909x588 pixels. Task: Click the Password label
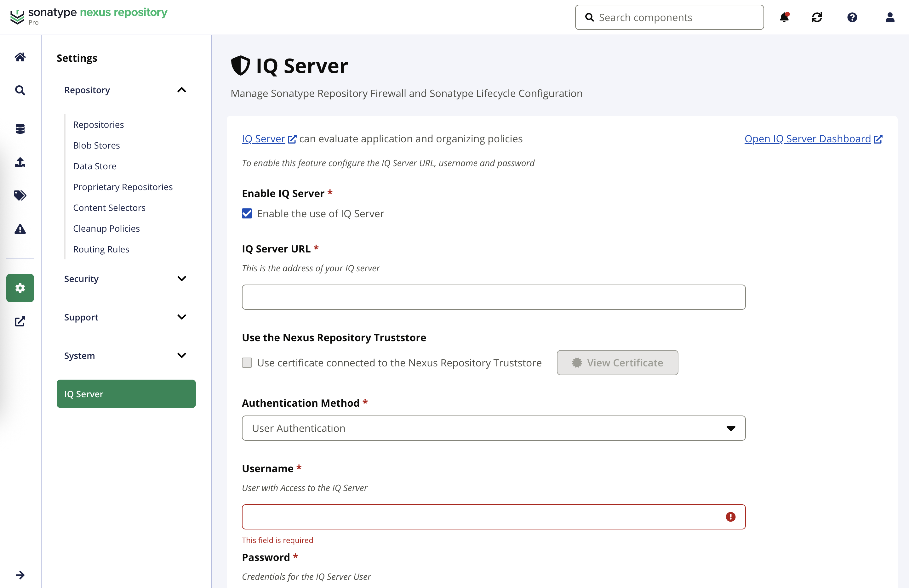coord(266,557)
